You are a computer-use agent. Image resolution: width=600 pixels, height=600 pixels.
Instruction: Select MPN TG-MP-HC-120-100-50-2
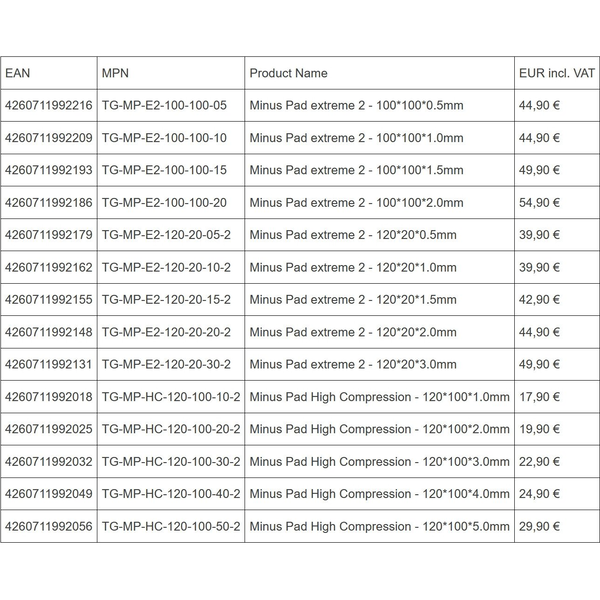coord(171,526)
